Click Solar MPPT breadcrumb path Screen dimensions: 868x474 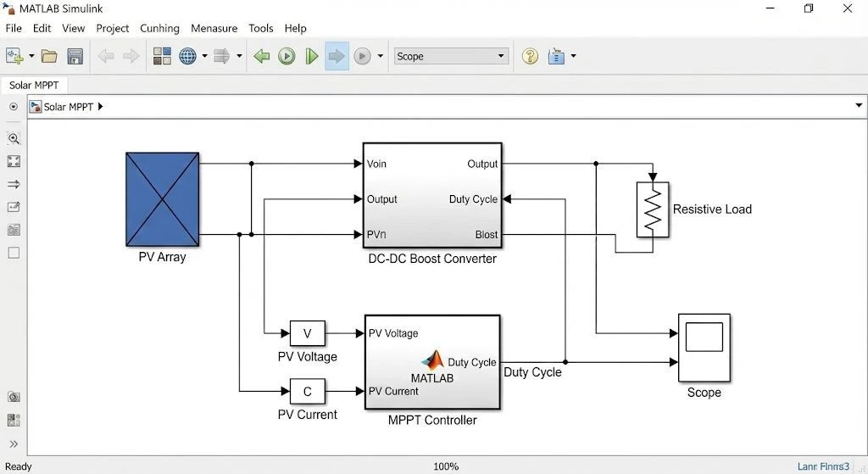pos(68,107)
